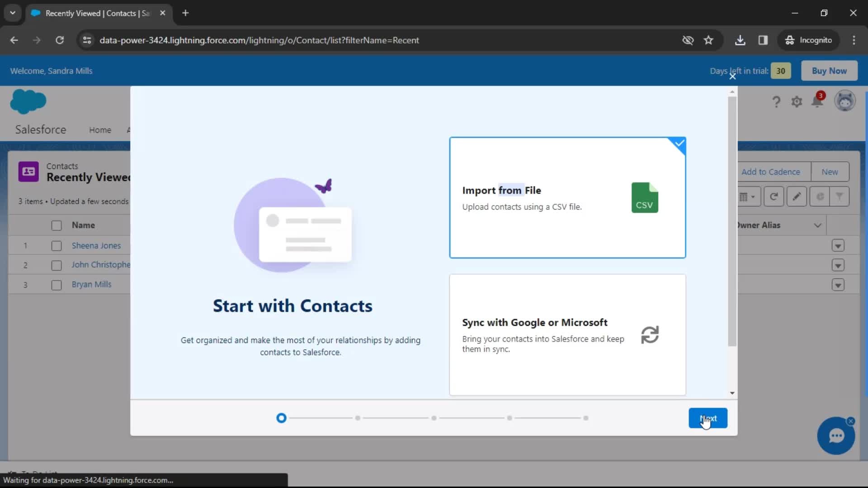Refresh the contacts list
The width and height of the screenshot is (868, 488).
(x=774, y=197)
